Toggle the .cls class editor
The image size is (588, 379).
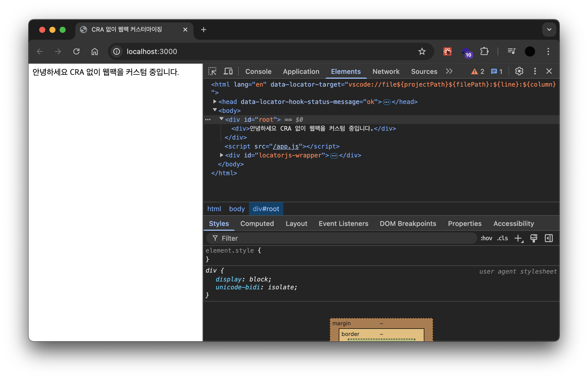coord(502,238)
